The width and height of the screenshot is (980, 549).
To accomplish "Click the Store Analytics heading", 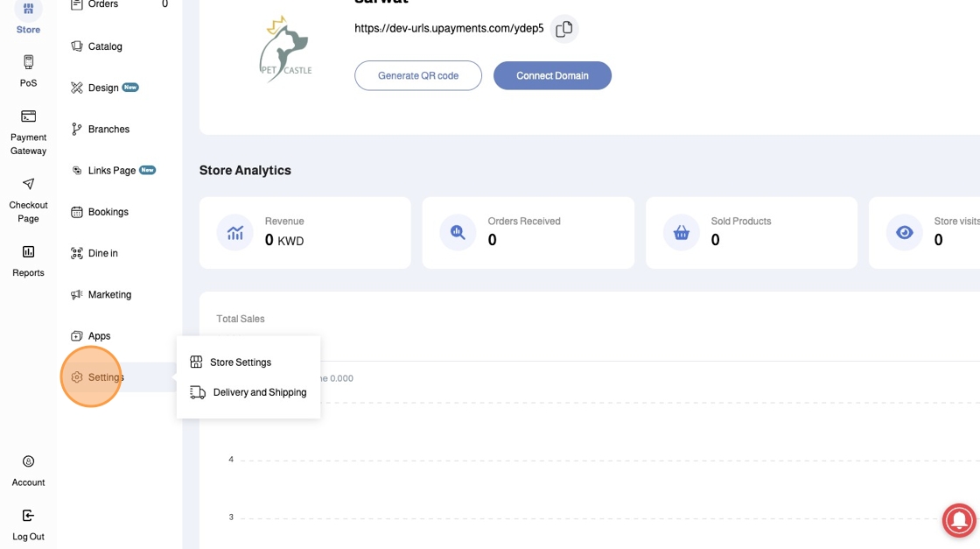I will (245, 170).
